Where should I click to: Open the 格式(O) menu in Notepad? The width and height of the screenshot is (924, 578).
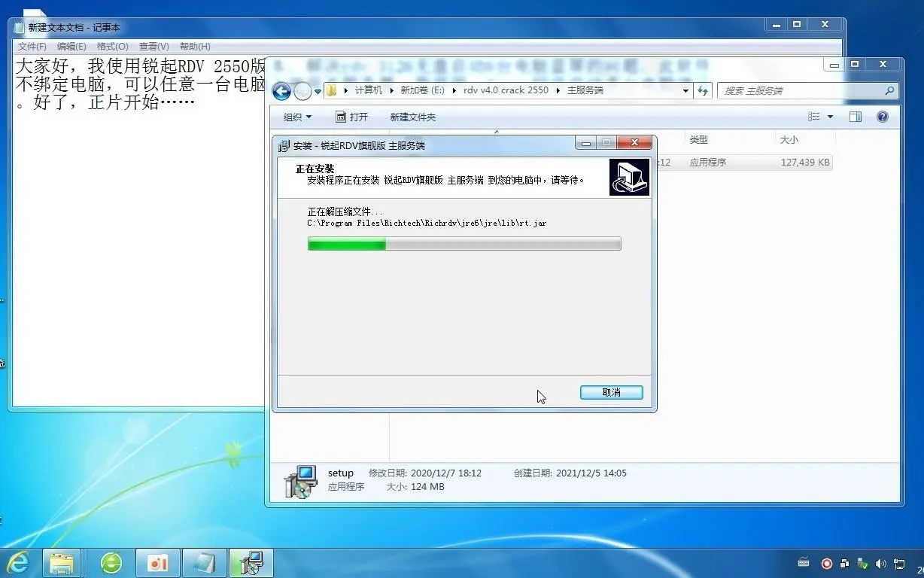113,47
